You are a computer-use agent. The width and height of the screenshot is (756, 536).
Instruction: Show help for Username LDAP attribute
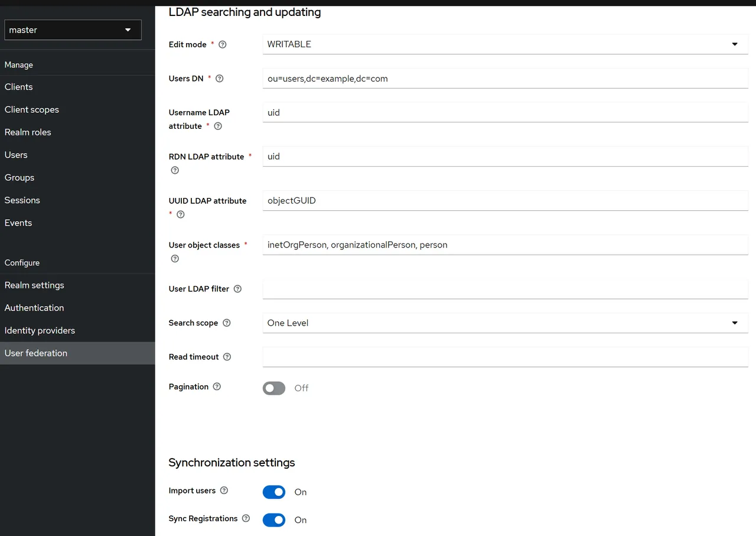pos(218,126)
